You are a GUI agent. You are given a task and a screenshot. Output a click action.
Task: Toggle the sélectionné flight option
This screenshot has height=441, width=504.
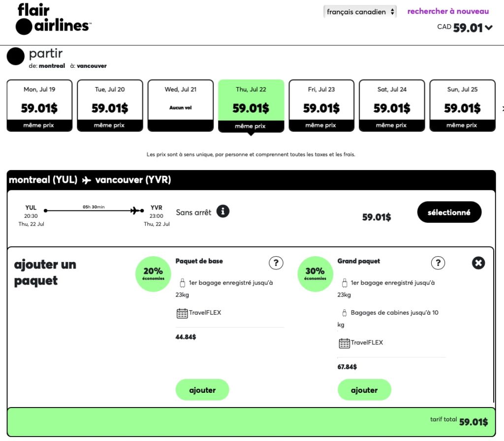(x=449, y=212)
